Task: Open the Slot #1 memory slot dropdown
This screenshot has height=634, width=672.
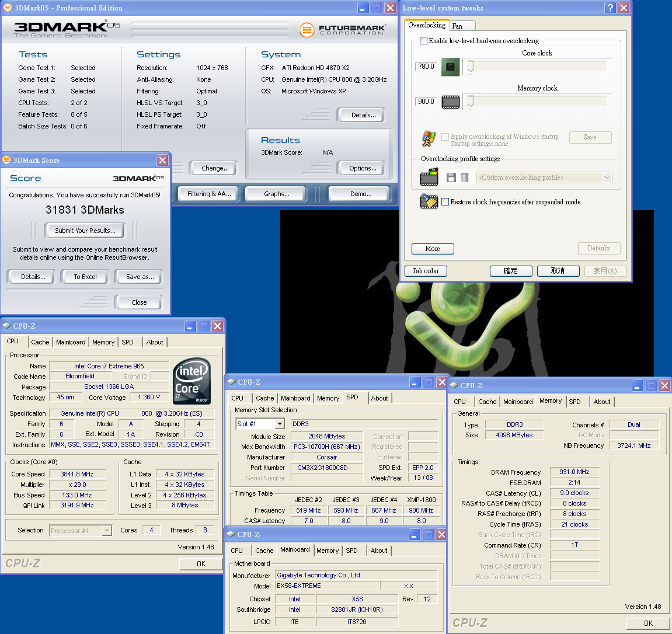Action: click(280, 424)
